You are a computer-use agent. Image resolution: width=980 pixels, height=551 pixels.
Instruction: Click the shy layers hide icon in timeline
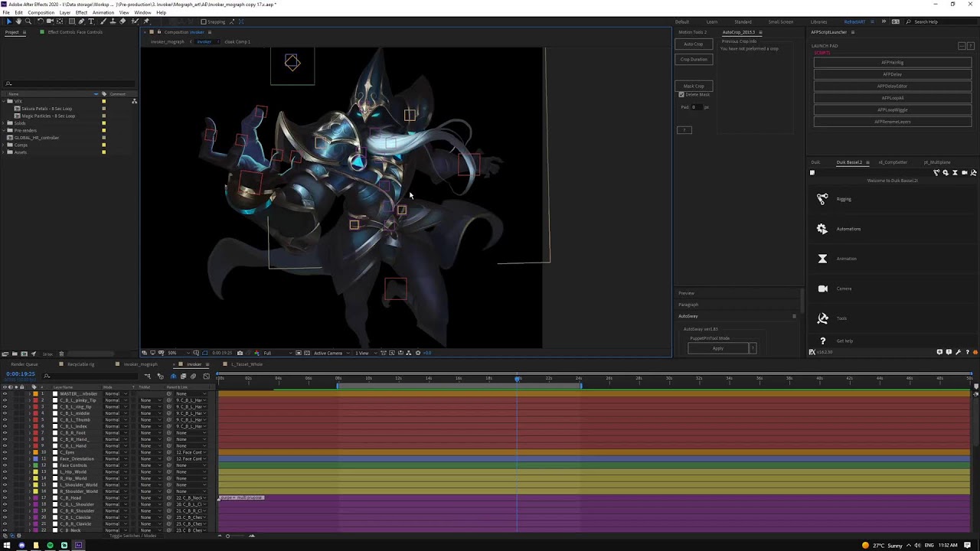pos(173,376)
